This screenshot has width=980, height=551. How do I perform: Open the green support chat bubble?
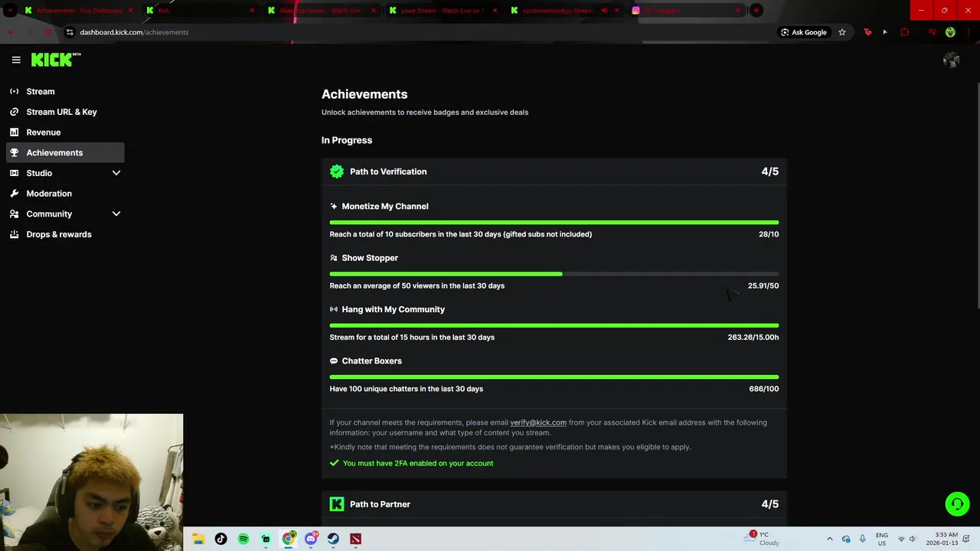point(957,504)
